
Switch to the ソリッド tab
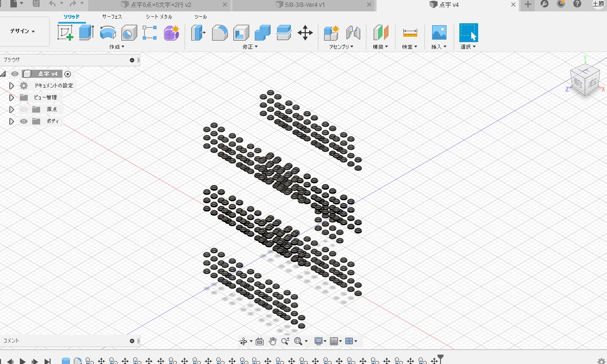click(x=71, y=17)
